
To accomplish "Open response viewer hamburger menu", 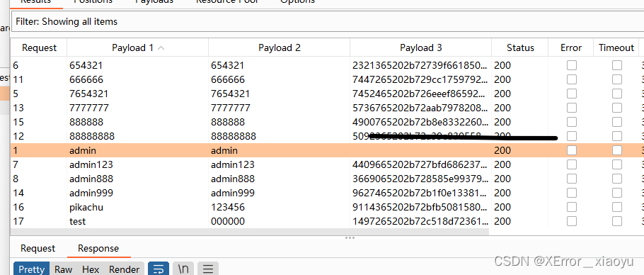I will [208, 269].
